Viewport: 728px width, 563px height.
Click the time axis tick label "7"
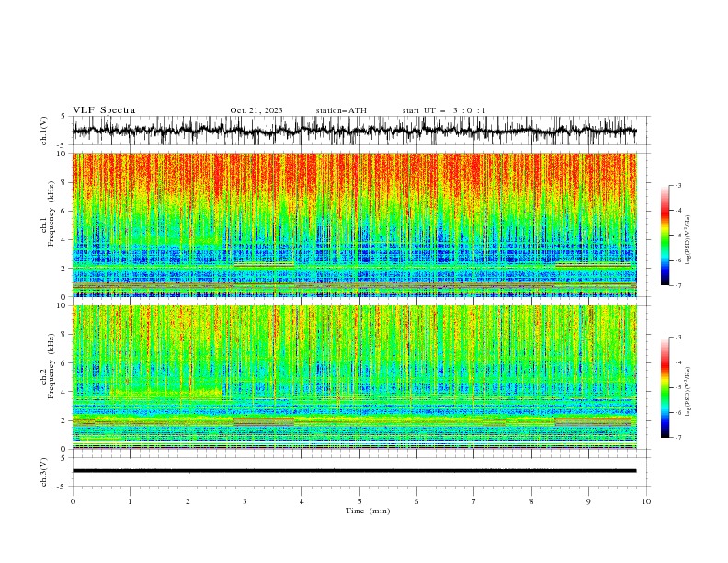(474, 501)
